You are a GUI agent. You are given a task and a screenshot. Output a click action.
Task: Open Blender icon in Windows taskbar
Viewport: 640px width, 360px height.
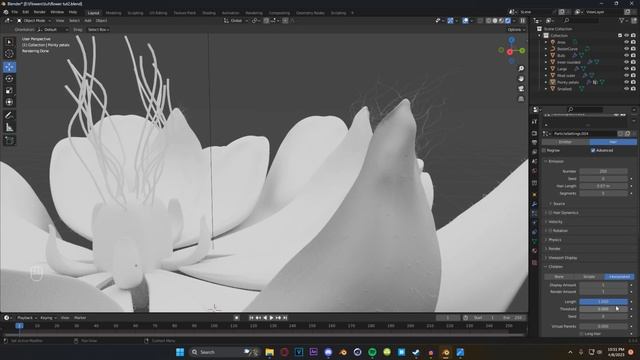pos(445,352)
